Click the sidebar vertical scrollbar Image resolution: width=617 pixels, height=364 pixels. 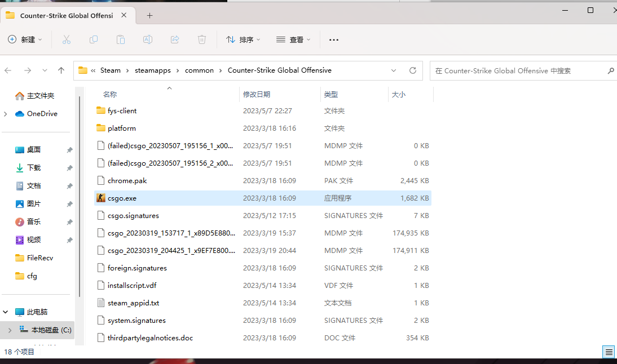80,197
